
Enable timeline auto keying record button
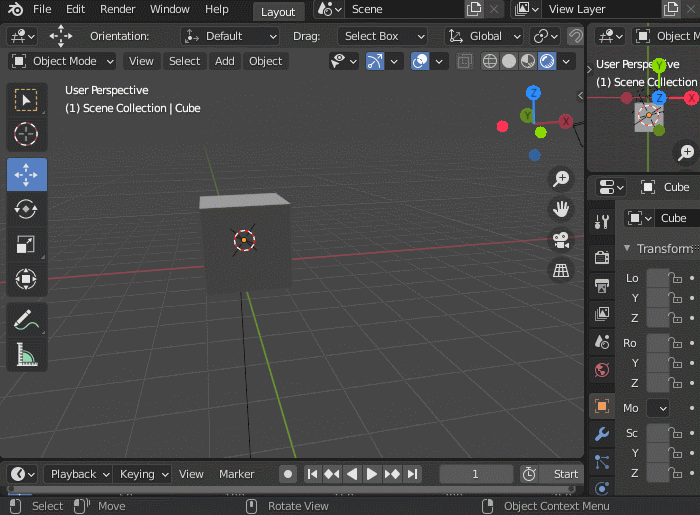288,474
